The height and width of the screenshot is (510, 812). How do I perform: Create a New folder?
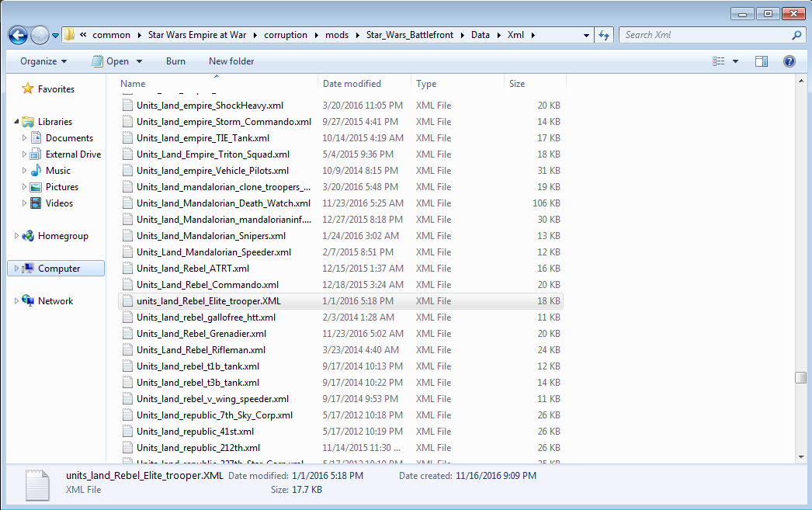pyautogui.click(x=231, y=61)
